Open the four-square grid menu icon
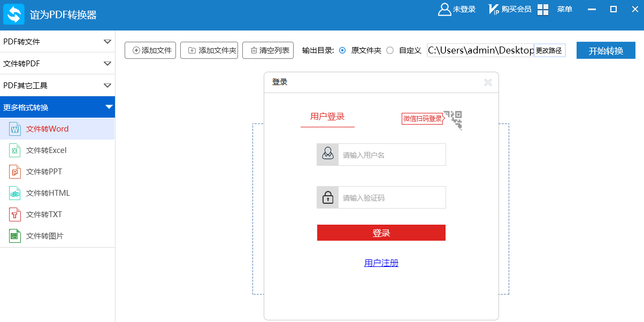This screenshot has height=322, width=644. pos(543,10)
